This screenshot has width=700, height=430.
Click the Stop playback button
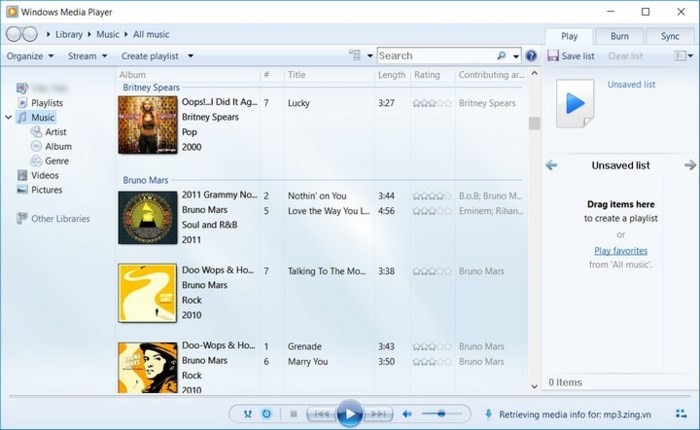tap(293, 413)
